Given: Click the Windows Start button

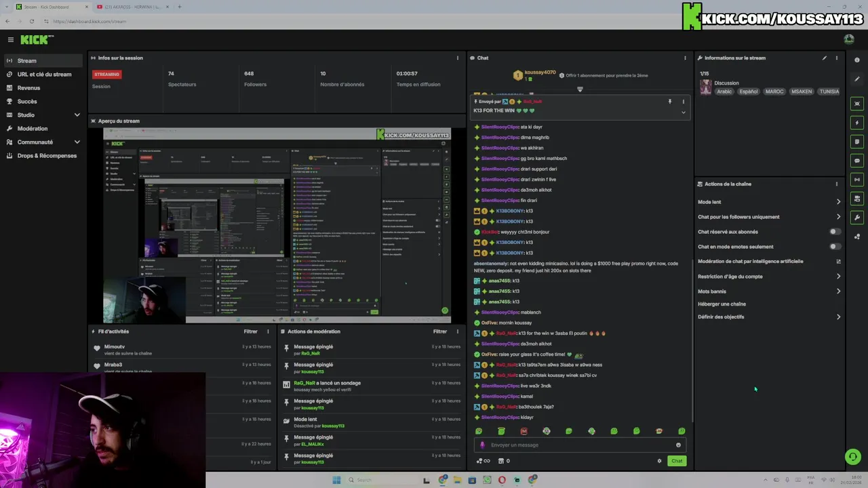Looking at the screenshot, I should point(336,480).
